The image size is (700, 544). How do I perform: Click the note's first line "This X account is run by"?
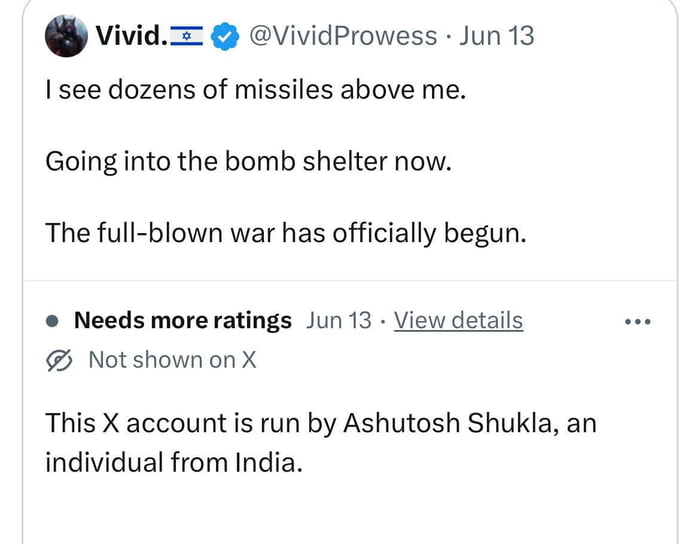click(x=190, y=423)
